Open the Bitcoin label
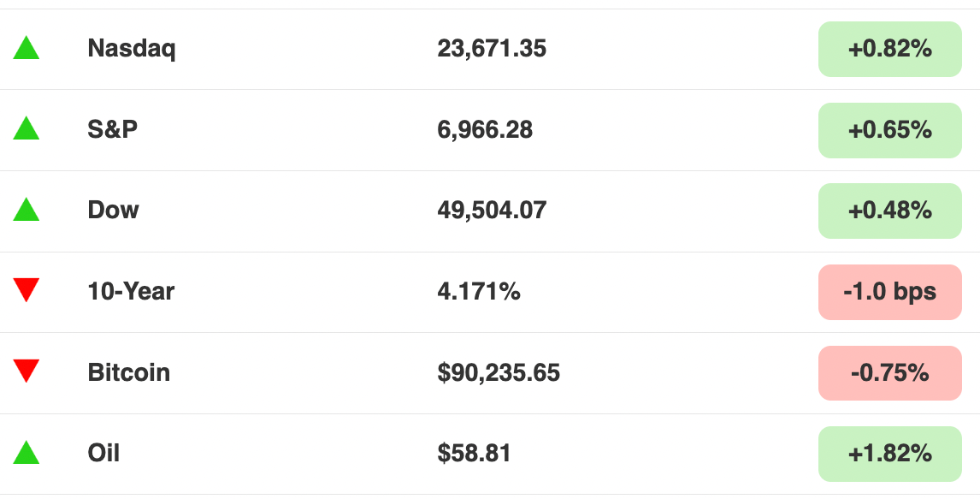This screenshot has height=499, width=980. [129, 372]
